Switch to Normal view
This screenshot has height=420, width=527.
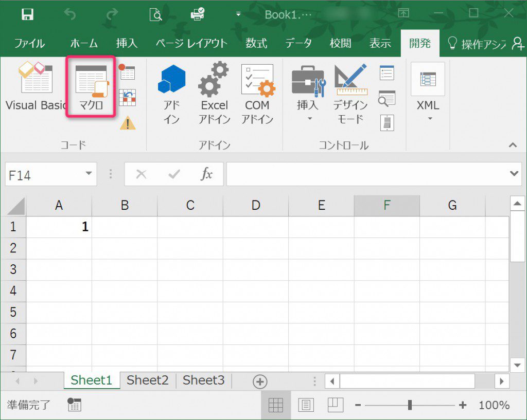tap(276, 405)
